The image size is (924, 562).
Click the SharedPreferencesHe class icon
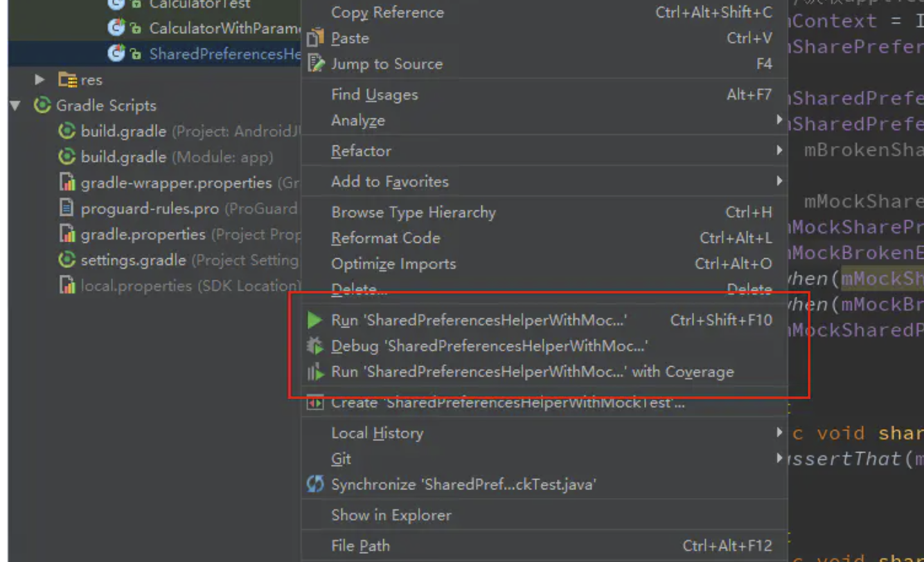click(x=116, y=53)
